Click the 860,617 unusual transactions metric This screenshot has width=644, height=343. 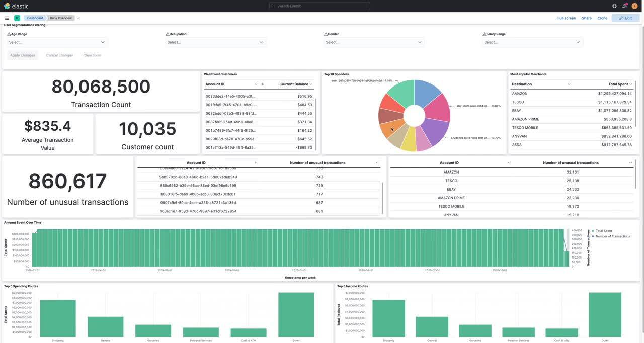click(x=67, y=181)
